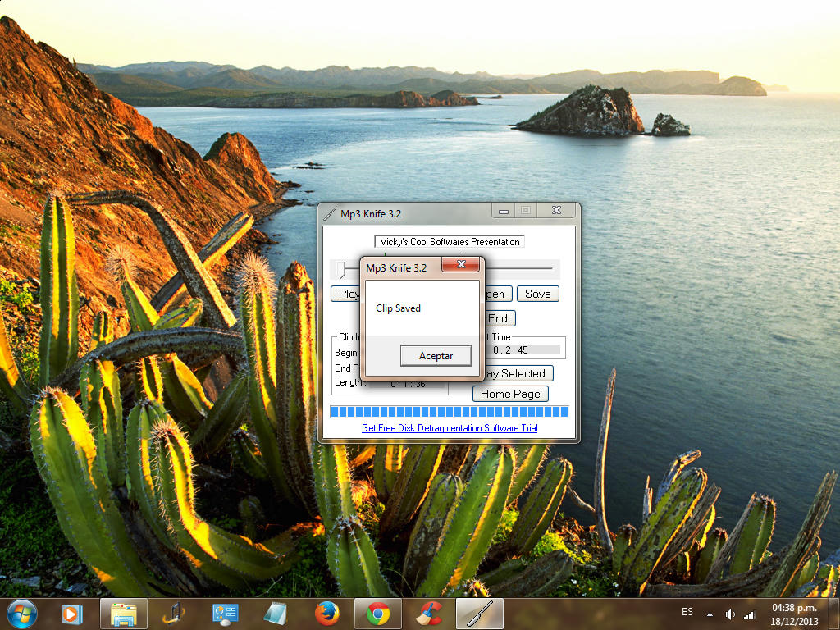Expand the hidden tray icons arrow
Viewport: 840px width, 630px height.
tap(710, 614)
